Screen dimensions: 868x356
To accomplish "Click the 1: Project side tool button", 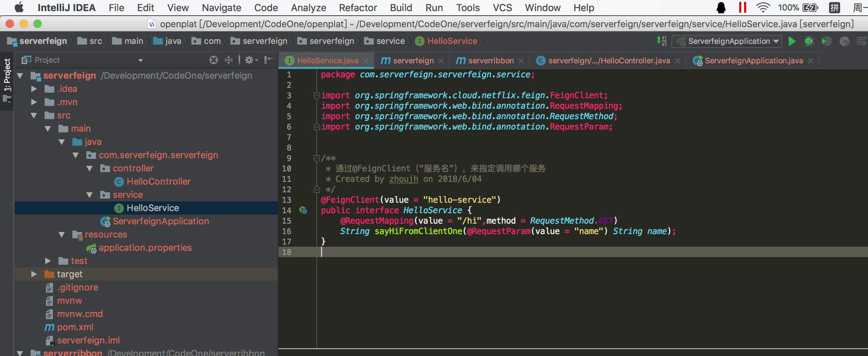I will pos(7,81).
